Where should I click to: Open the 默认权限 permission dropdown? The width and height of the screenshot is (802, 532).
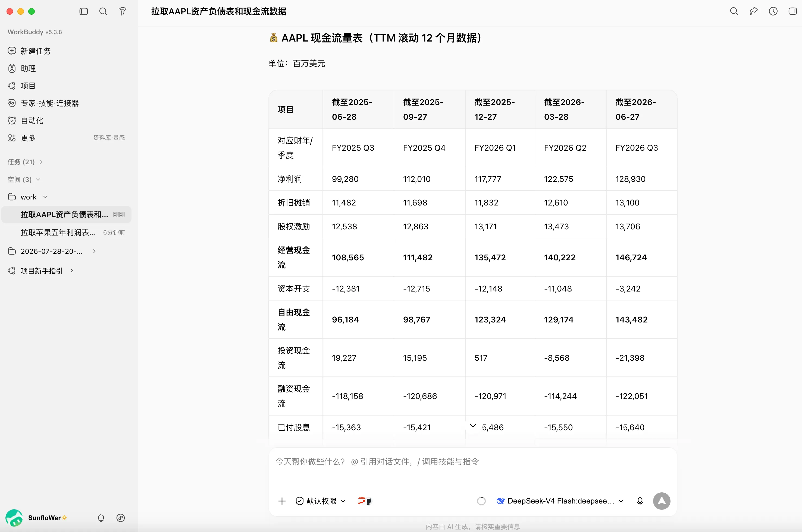pos(321,501)
